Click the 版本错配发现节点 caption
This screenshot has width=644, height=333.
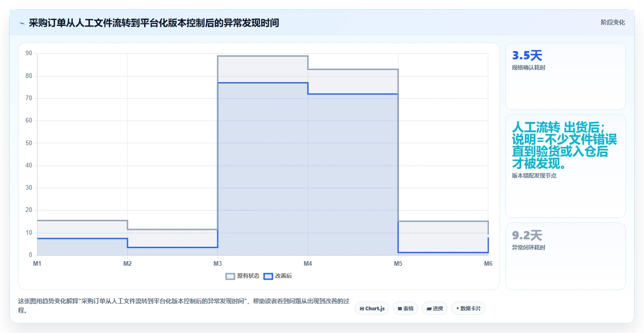tap(534, 176)
